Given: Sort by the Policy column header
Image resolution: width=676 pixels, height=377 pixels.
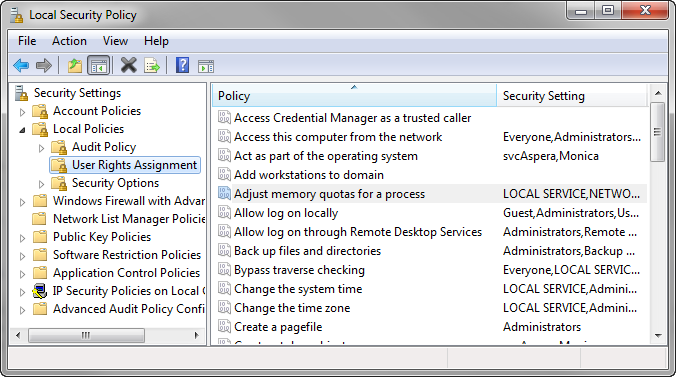Looking at the screenshot, I should tap(354, 96).
